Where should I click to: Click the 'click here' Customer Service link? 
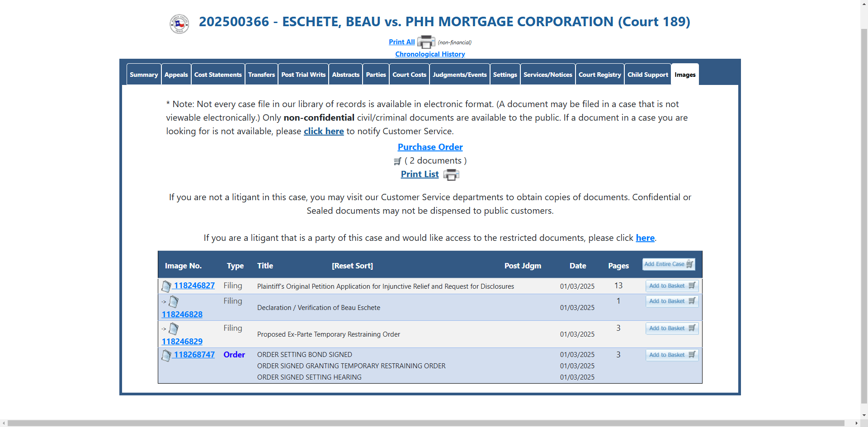tap(324, 131)
